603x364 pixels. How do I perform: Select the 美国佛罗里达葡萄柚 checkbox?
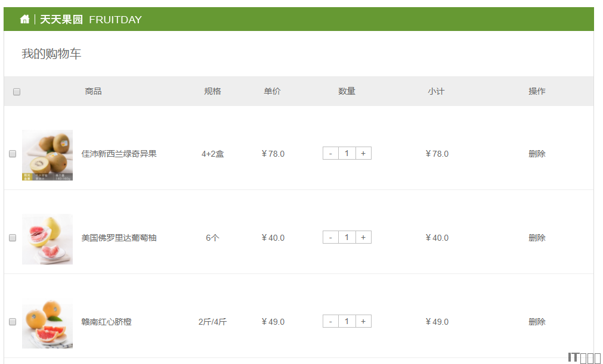(x=13, y=238)
